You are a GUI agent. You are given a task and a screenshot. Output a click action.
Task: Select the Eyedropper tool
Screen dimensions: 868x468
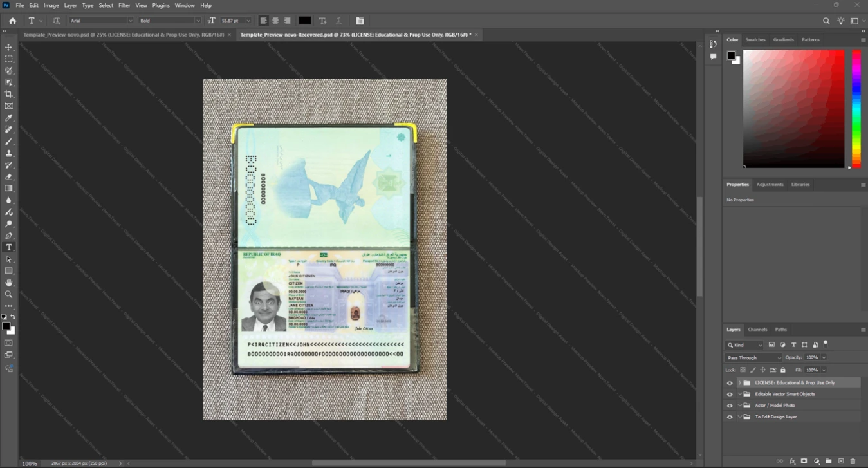[x=9, y=118]
